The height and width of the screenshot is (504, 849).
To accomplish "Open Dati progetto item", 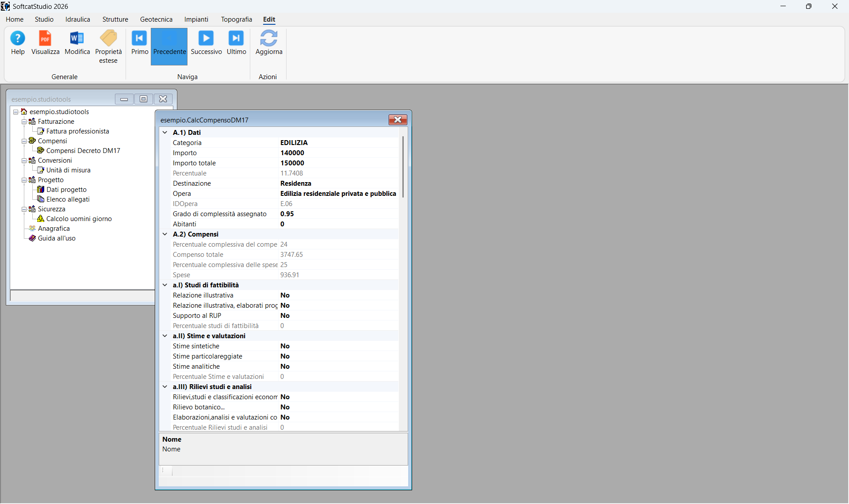I will point(67,190).
